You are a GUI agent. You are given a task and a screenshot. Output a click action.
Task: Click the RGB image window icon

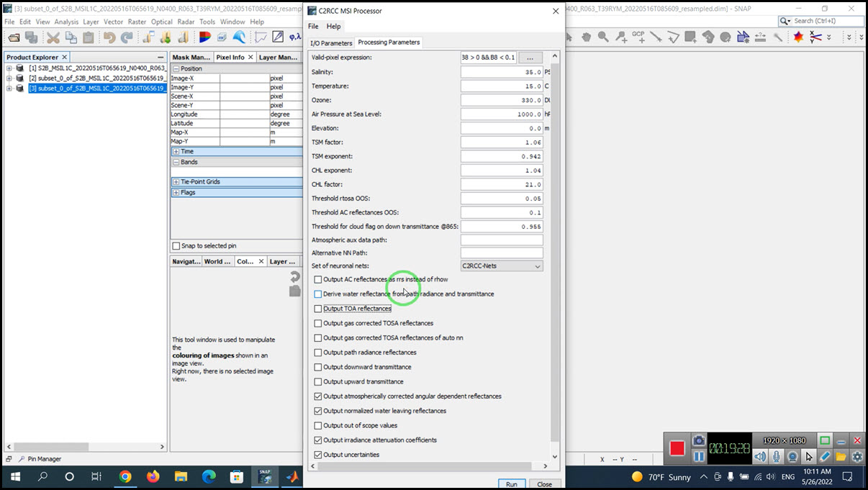(x=205, y=37)
